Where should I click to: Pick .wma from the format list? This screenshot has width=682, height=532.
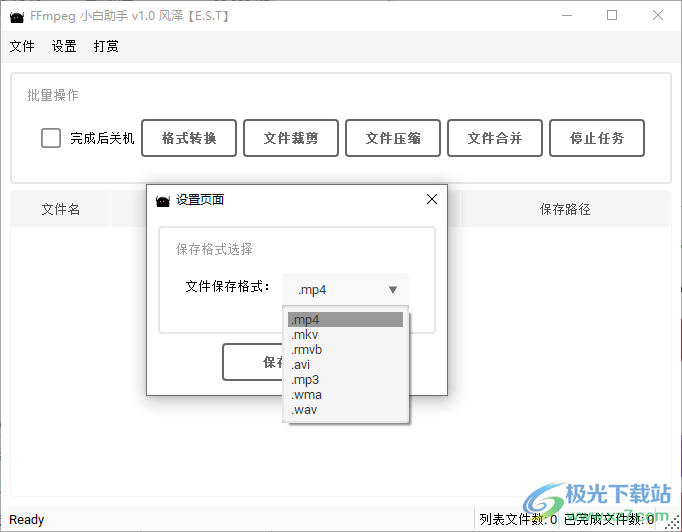pos(345,395)
